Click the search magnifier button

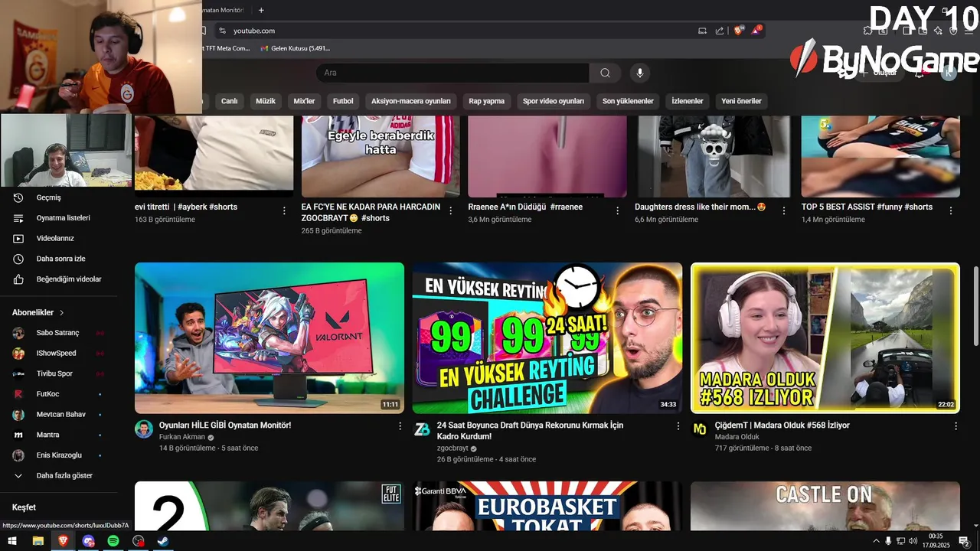tap(605, 73)
